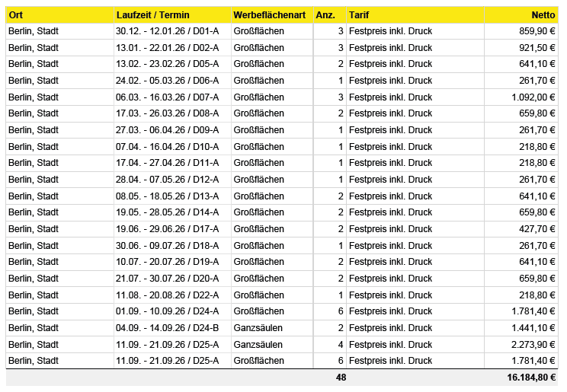Click the 2.273,90 € net amount cell
567x392 pixels.
pos(533,345)
